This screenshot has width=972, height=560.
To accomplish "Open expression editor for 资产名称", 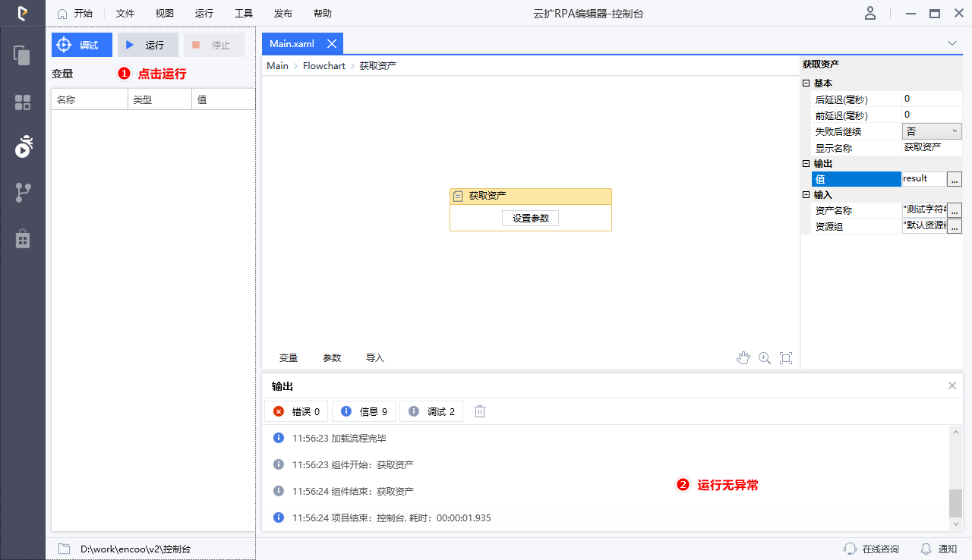I will coord(955,210).
